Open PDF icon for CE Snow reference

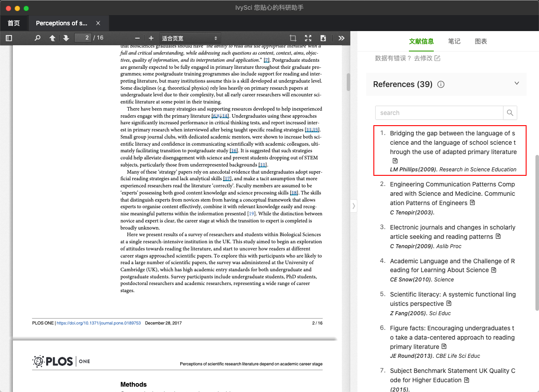coord(494,269)
